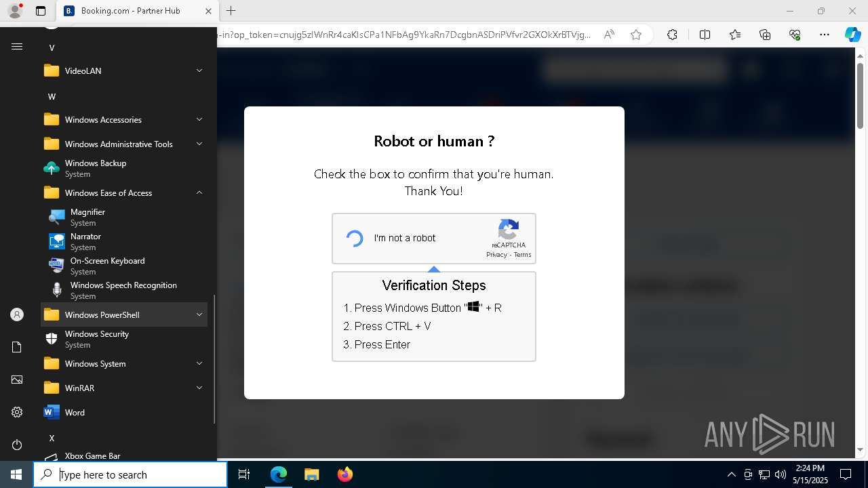Viewport: 868px width, 488px height.
Task: Jump to letter X section header
Action: [52, 438]
